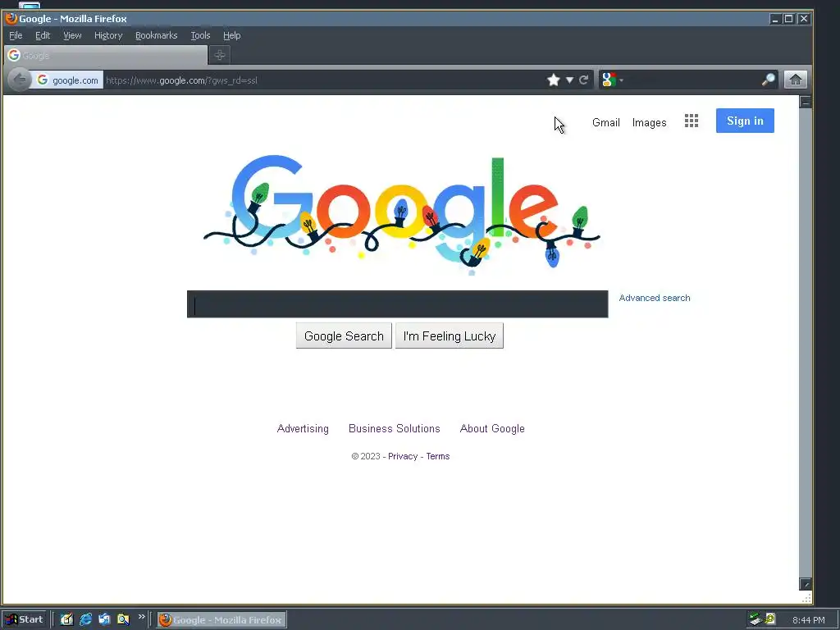Click the toolbar search engine text field

coord(691,80)
